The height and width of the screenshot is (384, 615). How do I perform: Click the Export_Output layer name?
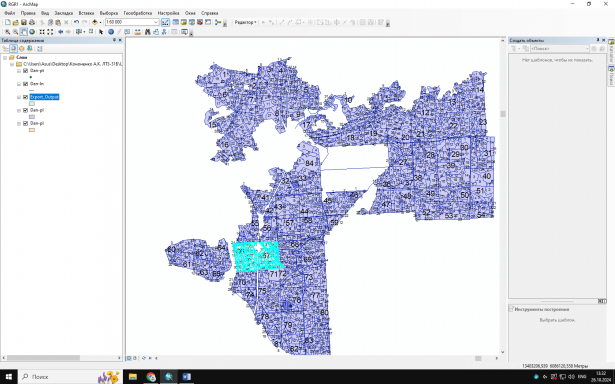[44, 97]
